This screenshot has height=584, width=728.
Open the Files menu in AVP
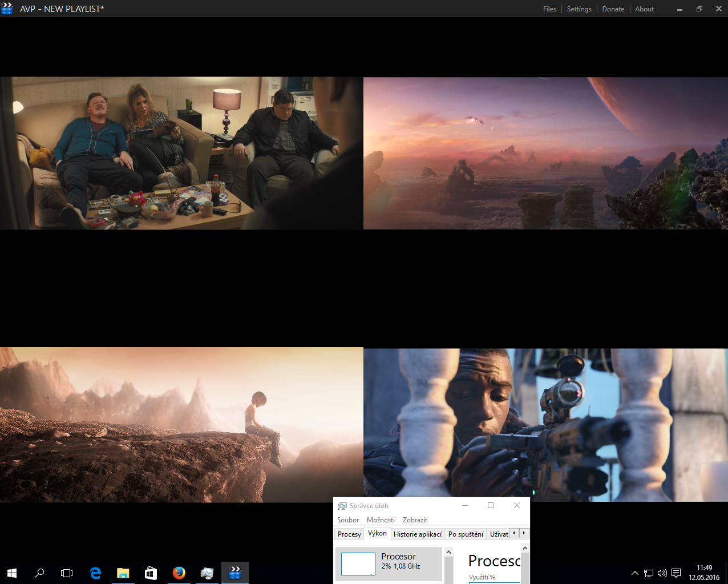tap(549, 9)
